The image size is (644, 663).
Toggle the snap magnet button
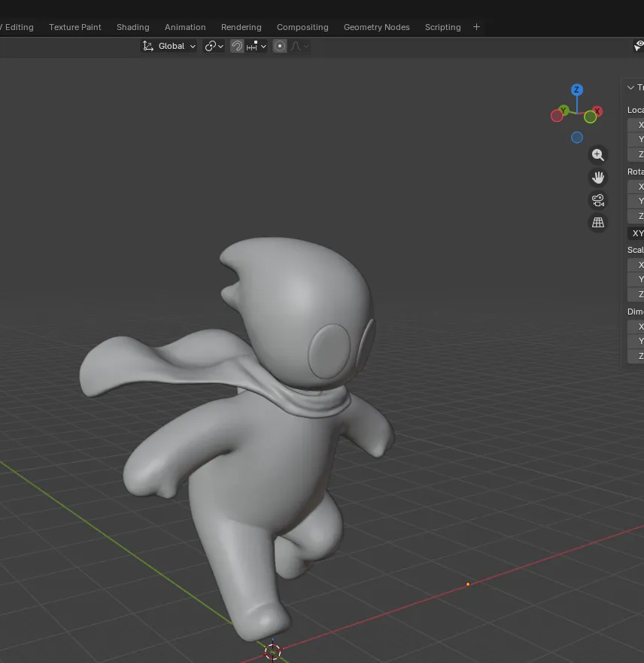point(237,46)
